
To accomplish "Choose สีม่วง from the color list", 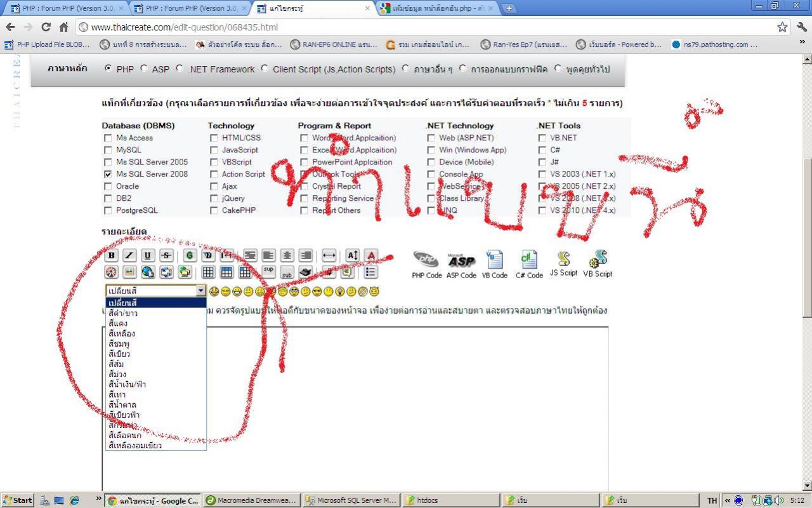I will (x=156, y=374).
